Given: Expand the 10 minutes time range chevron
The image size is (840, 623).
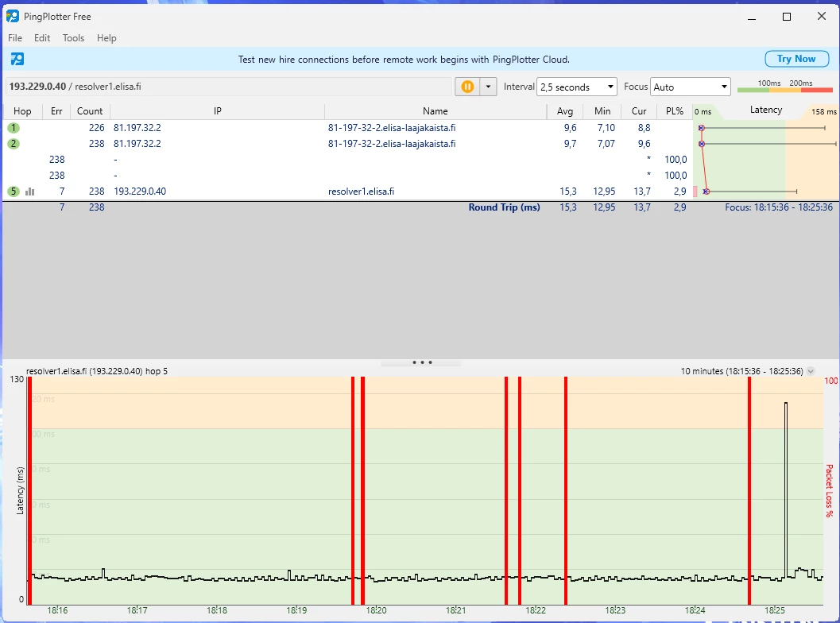Looking at the screenshot, I should (x=811, y=371).
